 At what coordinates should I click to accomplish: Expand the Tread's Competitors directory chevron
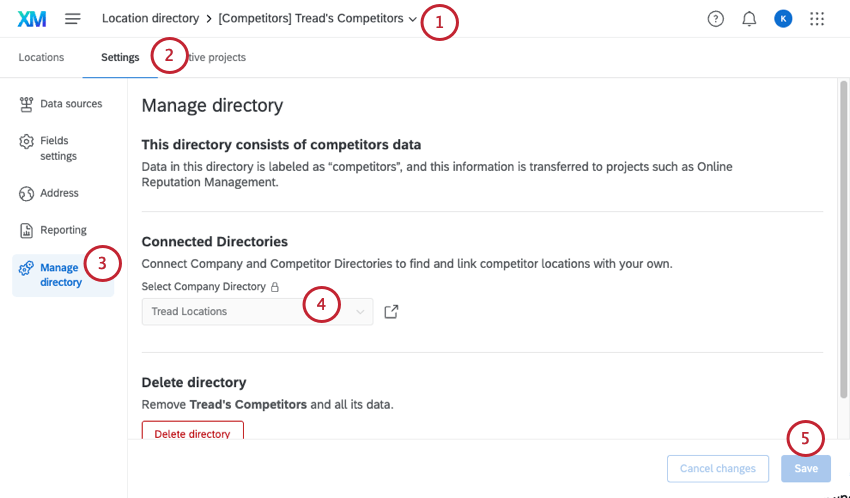413,19
